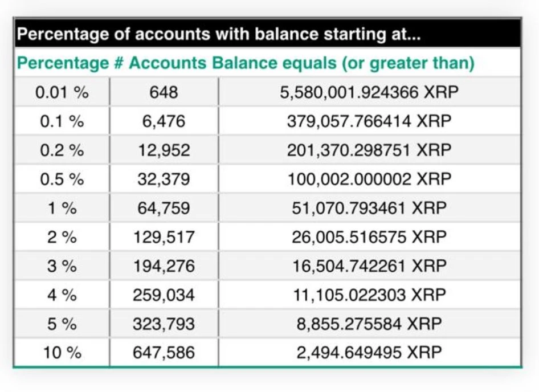Click the 379,057.766414 XRP balance
The image size is (539, 392).
coord(369,121)
